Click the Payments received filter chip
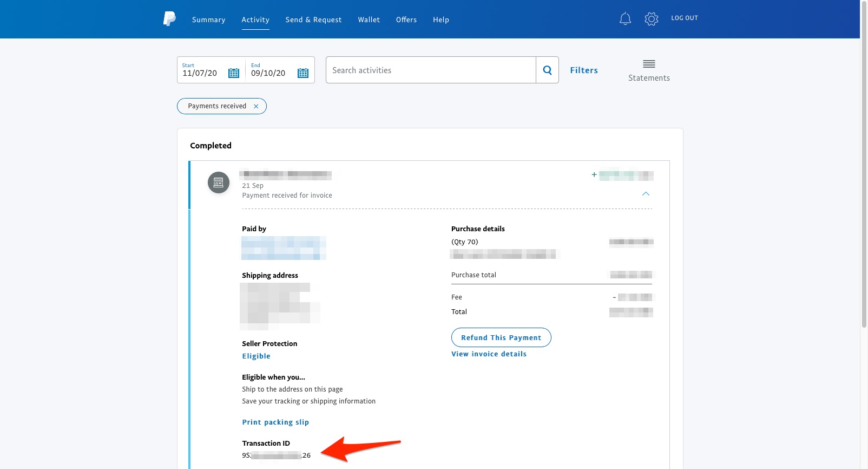The width and height of the screenshot is (868, 469). 222,106
